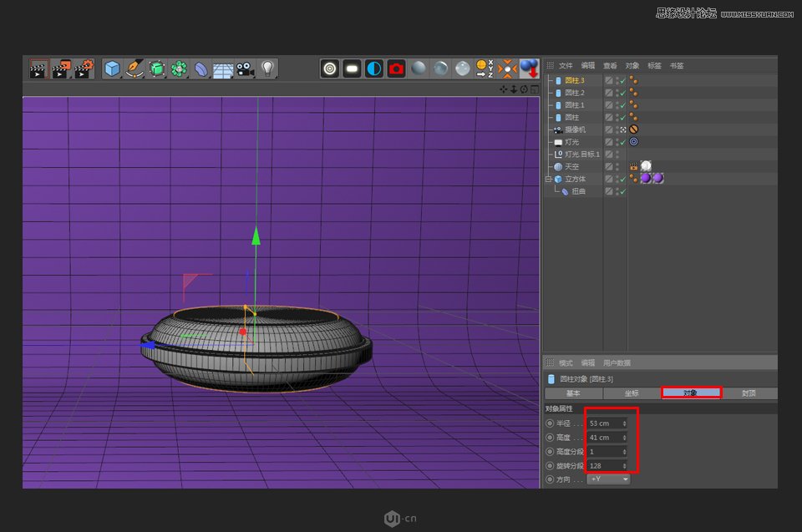Click the cylinder icon next to 圆柱3
This screenshot has width=802, height=532.
coord(558,79)
